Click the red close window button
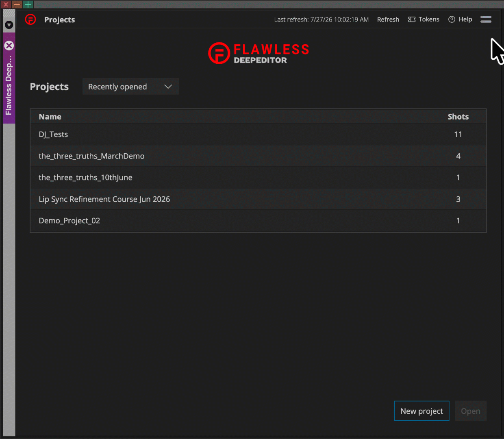504x439 pixels. tap(6, 4)
